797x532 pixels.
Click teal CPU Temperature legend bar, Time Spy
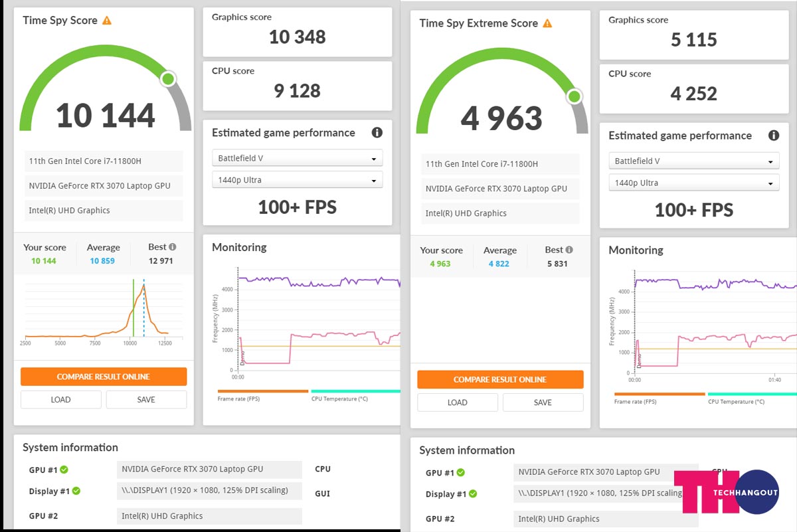[x=356, y=391]
